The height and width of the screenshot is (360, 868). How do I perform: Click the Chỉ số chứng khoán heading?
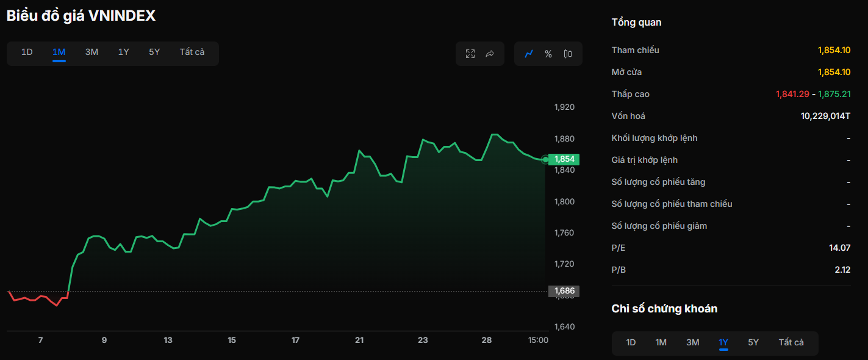tap(664, 309)
